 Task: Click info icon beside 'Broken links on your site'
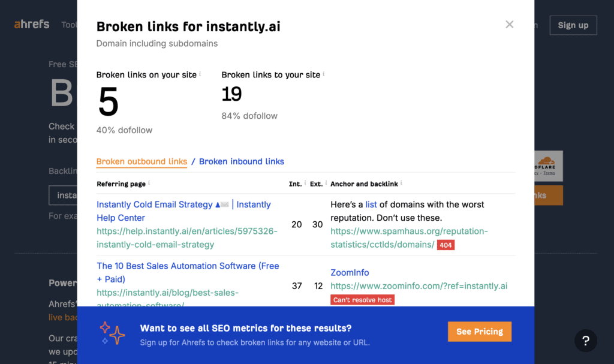click(200, 74)
